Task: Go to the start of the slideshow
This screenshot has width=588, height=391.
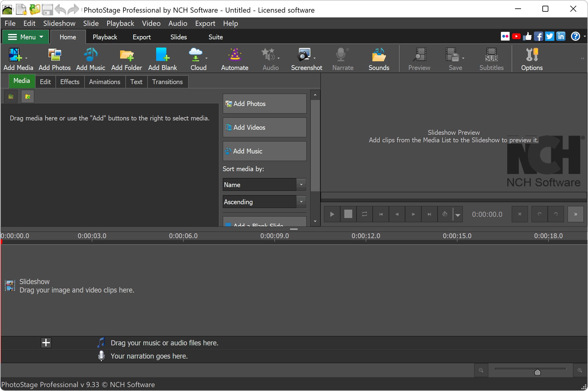Action: point(381,214)
